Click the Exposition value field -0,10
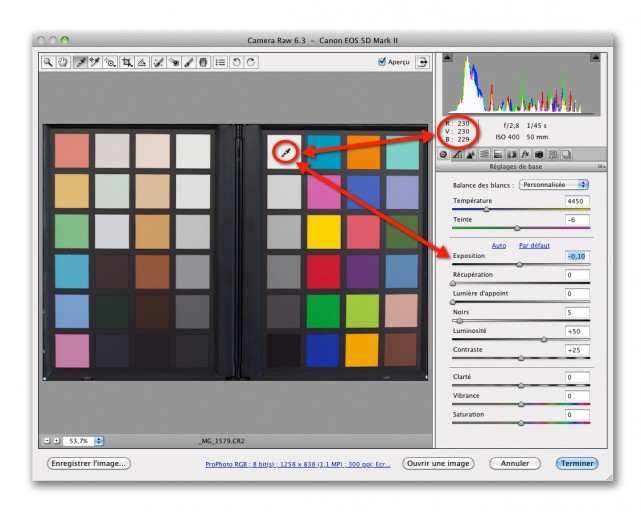 577,256
